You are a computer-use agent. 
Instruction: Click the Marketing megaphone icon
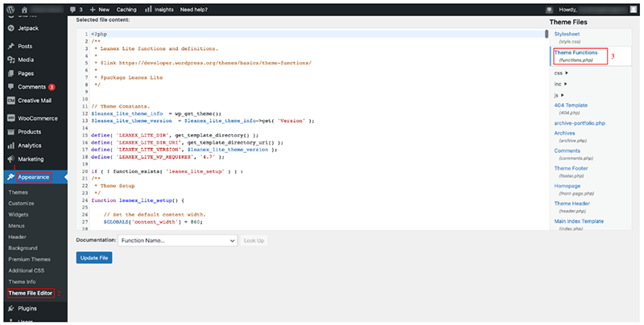click(x=11, y=159)
